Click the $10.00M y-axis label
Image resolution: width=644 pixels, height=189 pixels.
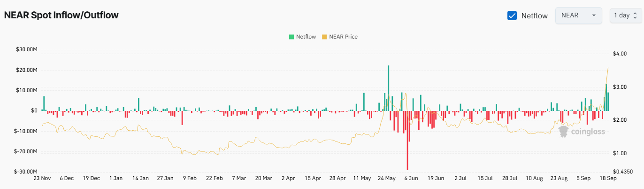[27, 90]
